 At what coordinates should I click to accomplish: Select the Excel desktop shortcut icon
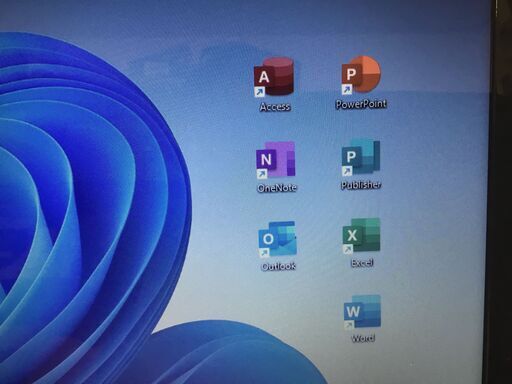click(361, 236)
